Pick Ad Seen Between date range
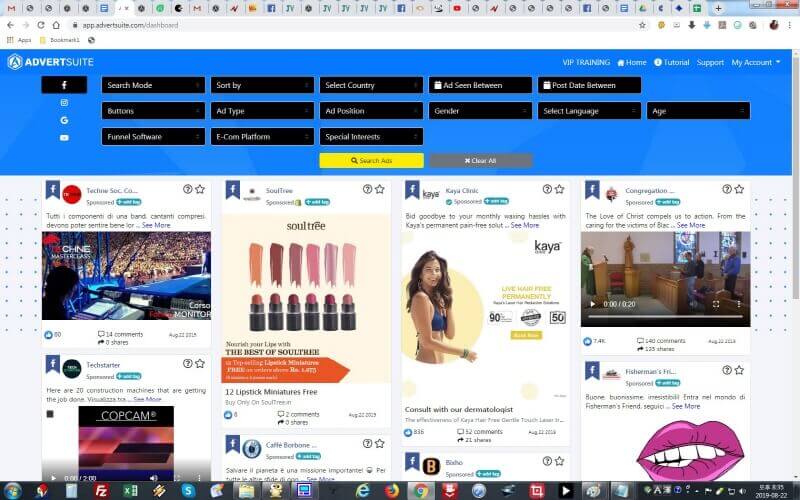This screenshot has width=800, height=500. tap(480, 85)
